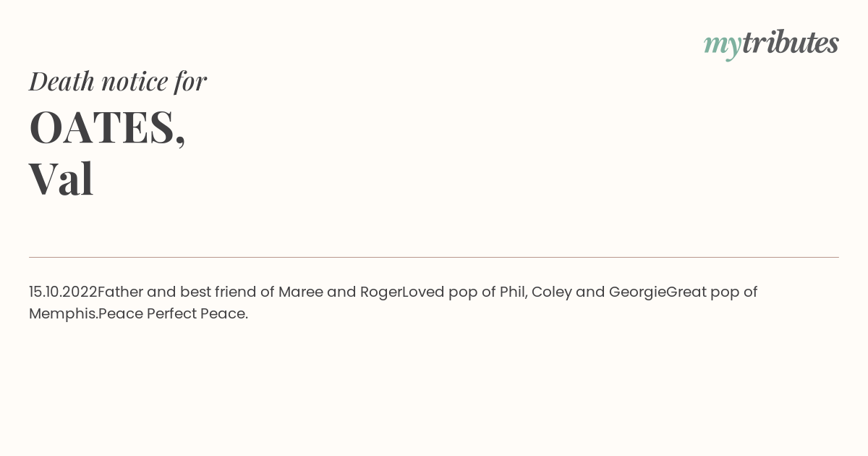Screen dimensions: 868x456
Task: Click the 'tributes' word in the logo
Action: 791,42
